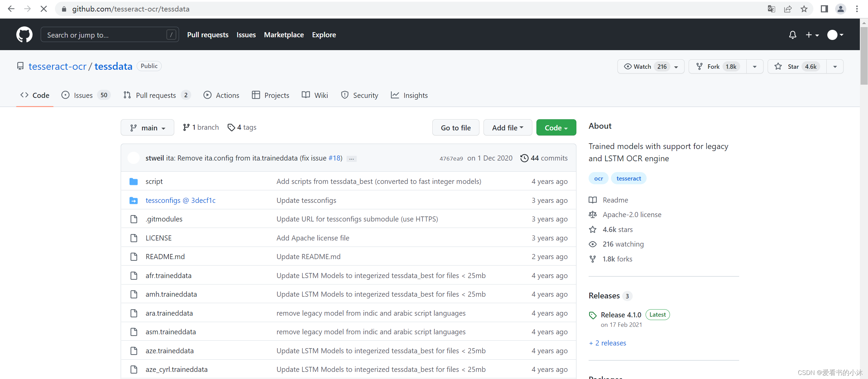Switch to the Insights tab
The image size is (868, 379).
tap(409, 95)
